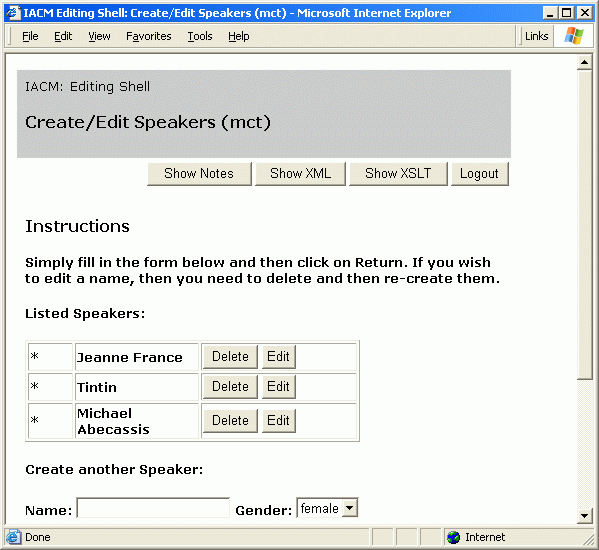Click the Show Notes button

pos(199,174)
